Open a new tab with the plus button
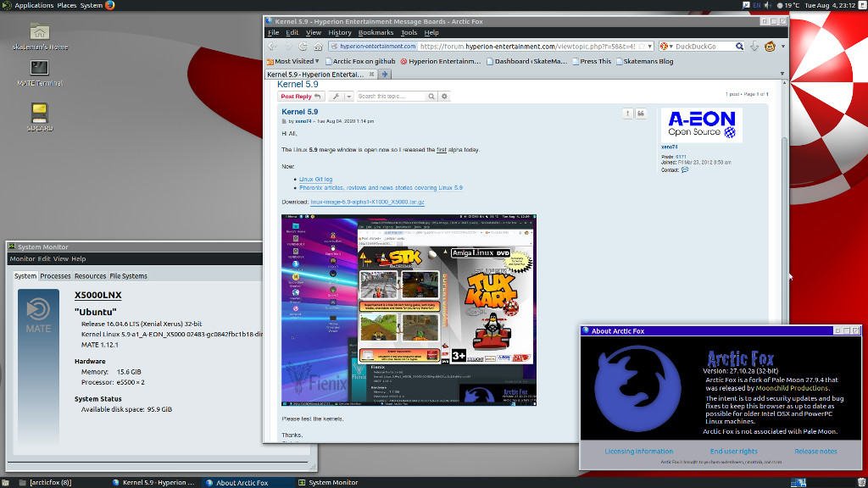Viewport: 868px width, 488px height. (384, 75)
